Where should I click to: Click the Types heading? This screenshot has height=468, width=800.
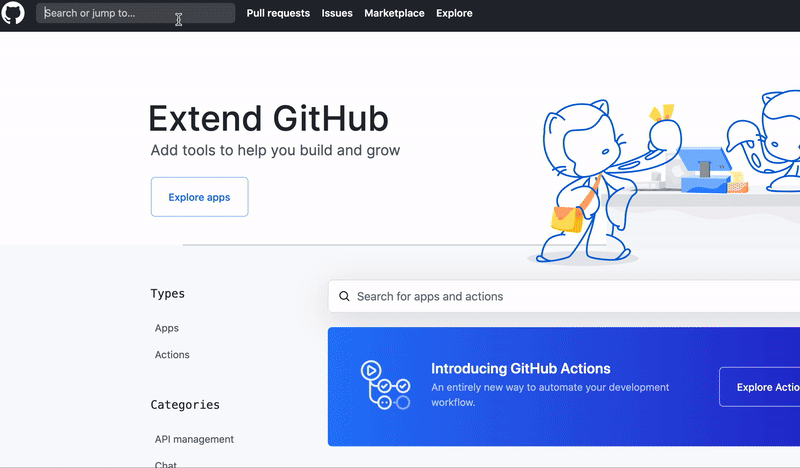tap(167, 293)
